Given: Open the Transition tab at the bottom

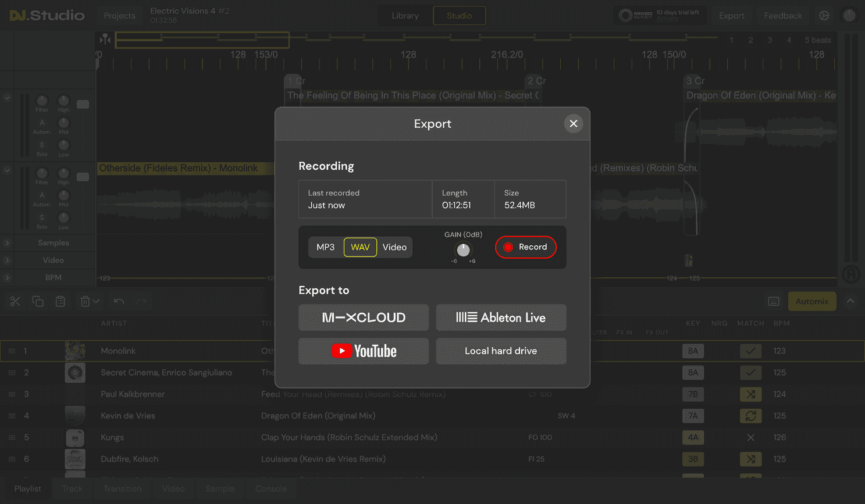Looking at the screenshot, I should pos(122,489).
